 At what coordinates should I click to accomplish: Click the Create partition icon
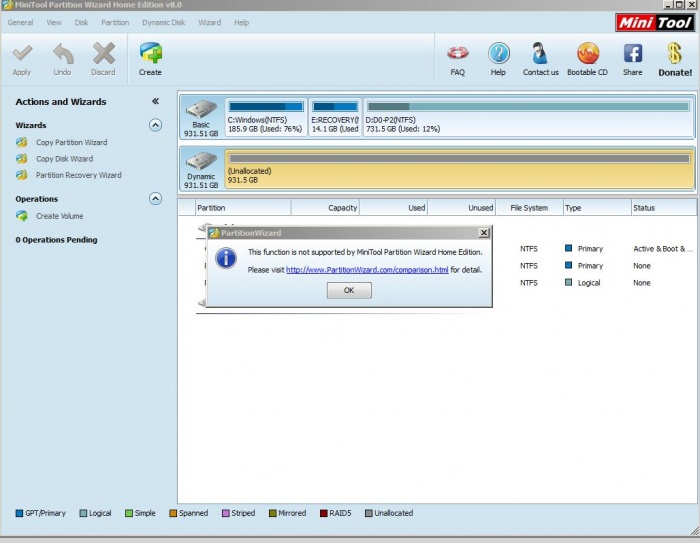(x=150, y=53)
